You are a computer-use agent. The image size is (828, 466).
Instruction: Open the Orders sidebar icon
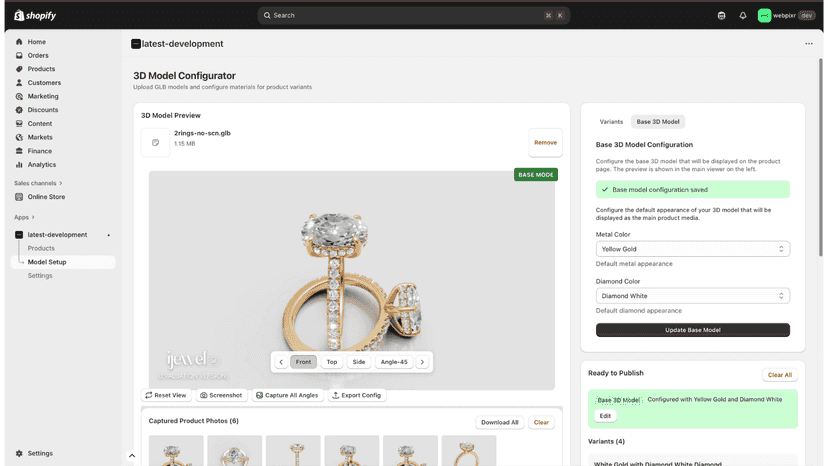(19, 55)
